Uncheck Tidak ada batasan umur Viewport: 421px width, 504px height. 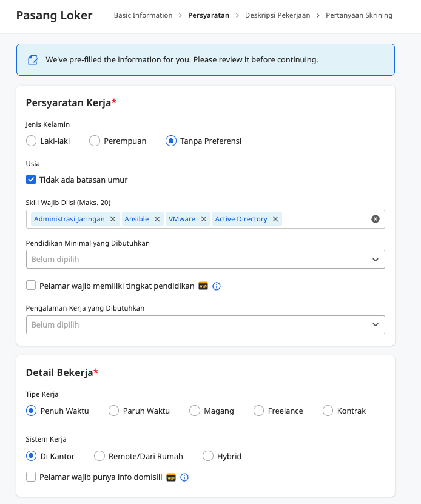(x=31, y=180)
